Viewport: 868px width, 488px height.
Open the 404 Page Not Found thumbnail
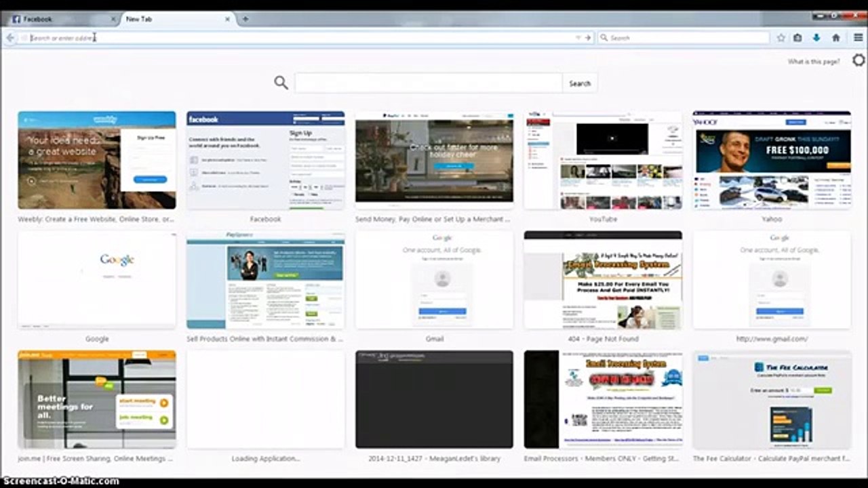click(604, 280)
